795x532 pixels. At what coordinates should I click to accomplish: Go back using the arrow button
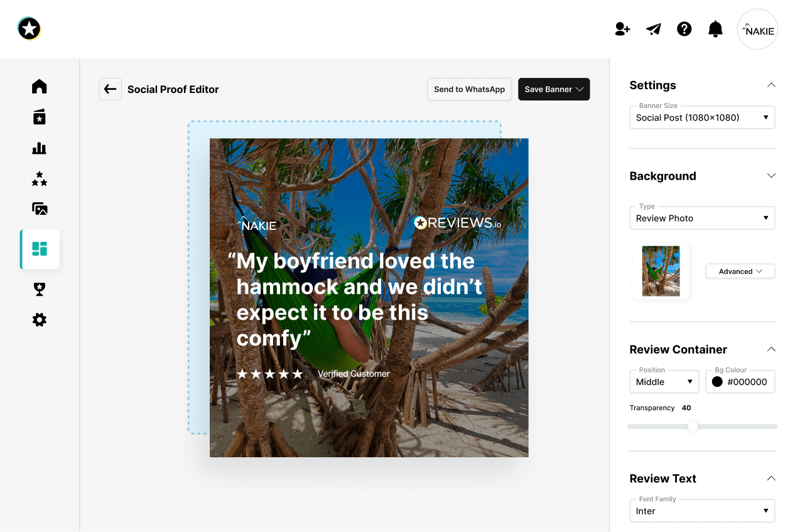[x=111, y=89]
